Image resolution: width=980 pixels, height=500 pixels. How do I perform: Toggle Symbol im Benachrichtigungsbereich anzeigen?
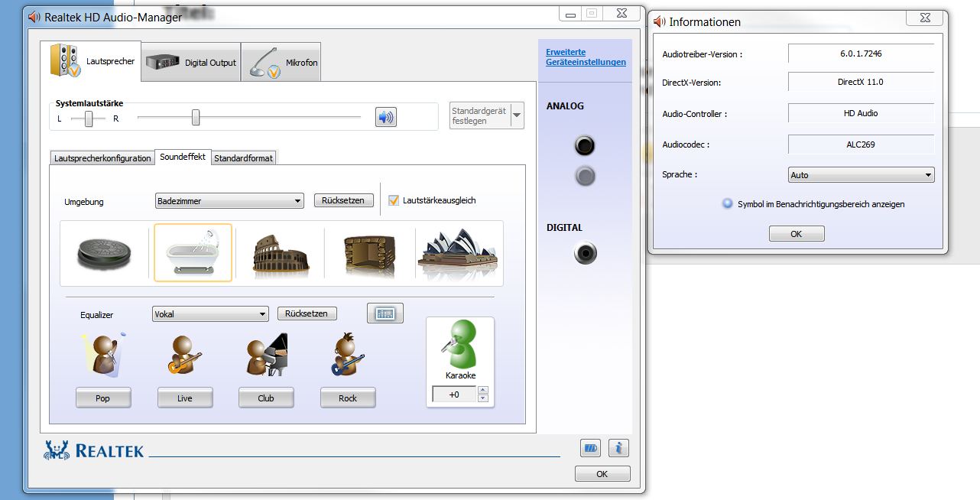click(727, 204)
